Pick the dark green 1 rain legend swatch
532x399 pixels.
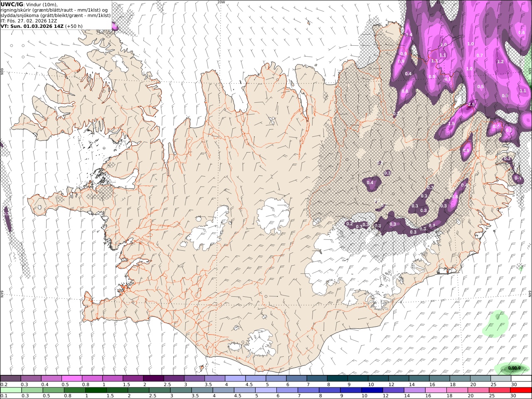click(x=96, y=390)
